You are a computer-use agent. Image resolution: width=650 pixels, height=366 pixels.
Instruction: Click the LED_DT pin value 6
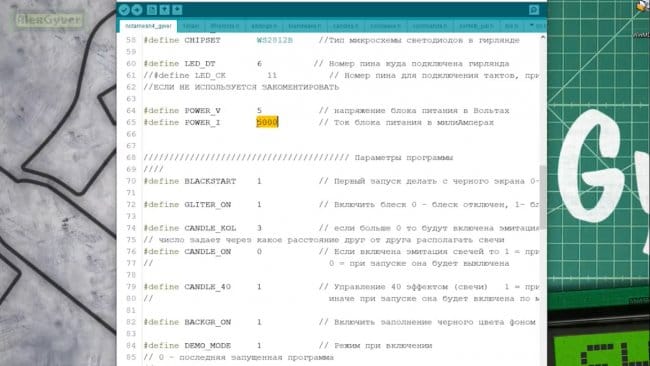[x=259, y=63]
